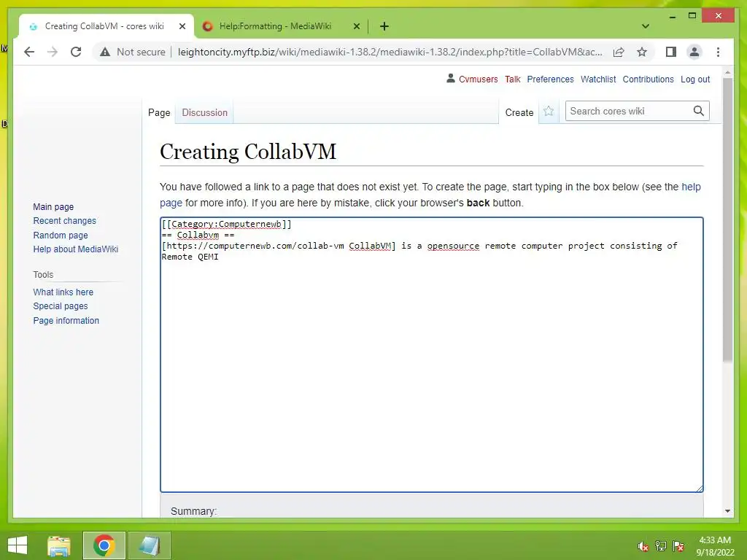The width and height of the screenshot is (747, 560).
Task: Click the page vertical scrollbar thumb
Action: click(727, 219)
